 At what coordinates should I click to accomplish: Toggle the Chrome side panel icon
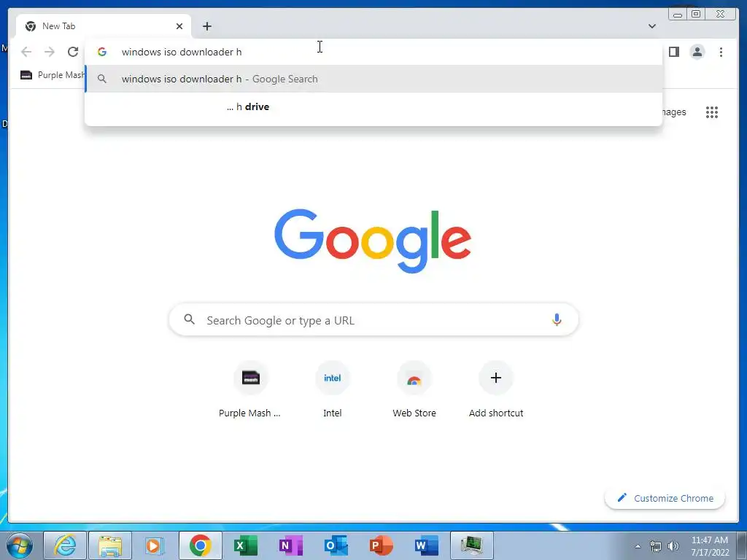[673, 52]
